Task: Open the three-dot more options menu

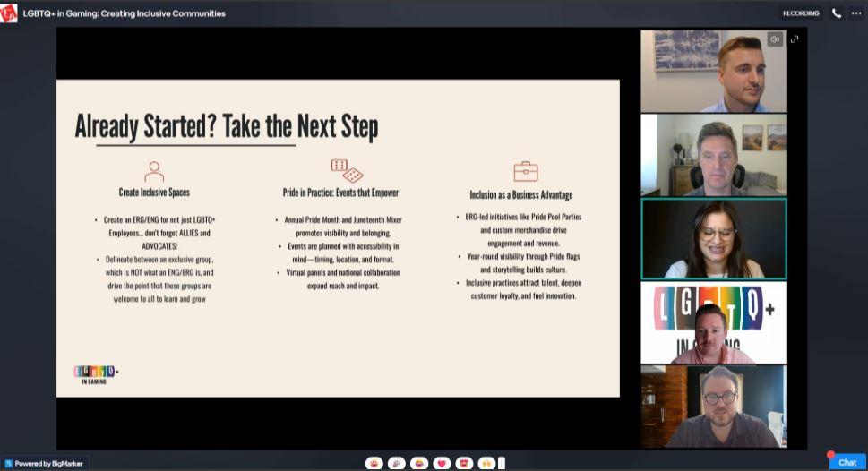Action: 855,13
